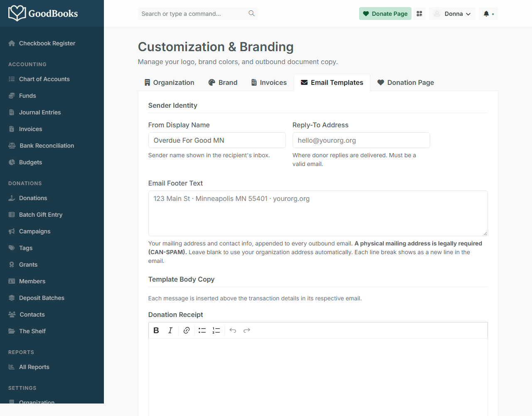Click the Reply-To Address field
The height and width of the screenshot is (416, 532).
361,140
